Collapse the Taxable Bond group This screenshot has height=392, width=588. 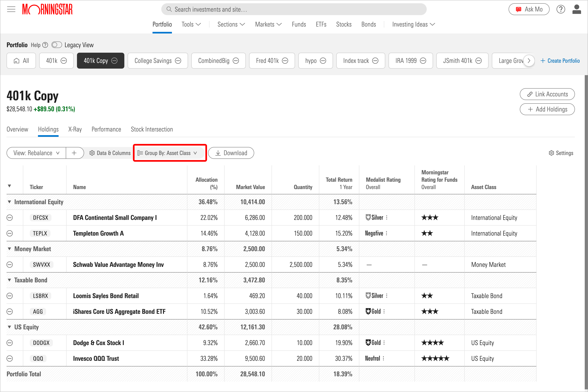pyautogui.click(x=9, y=280)
